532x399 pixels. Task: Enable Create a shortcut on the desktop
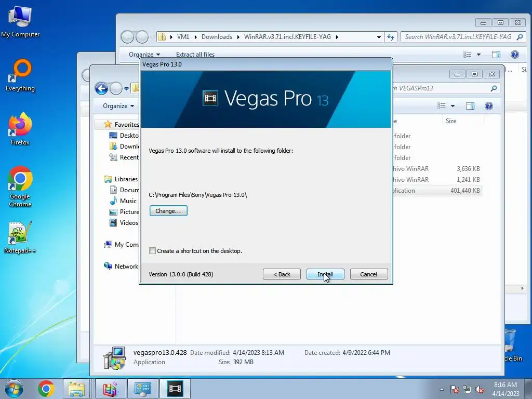(152, 251)
